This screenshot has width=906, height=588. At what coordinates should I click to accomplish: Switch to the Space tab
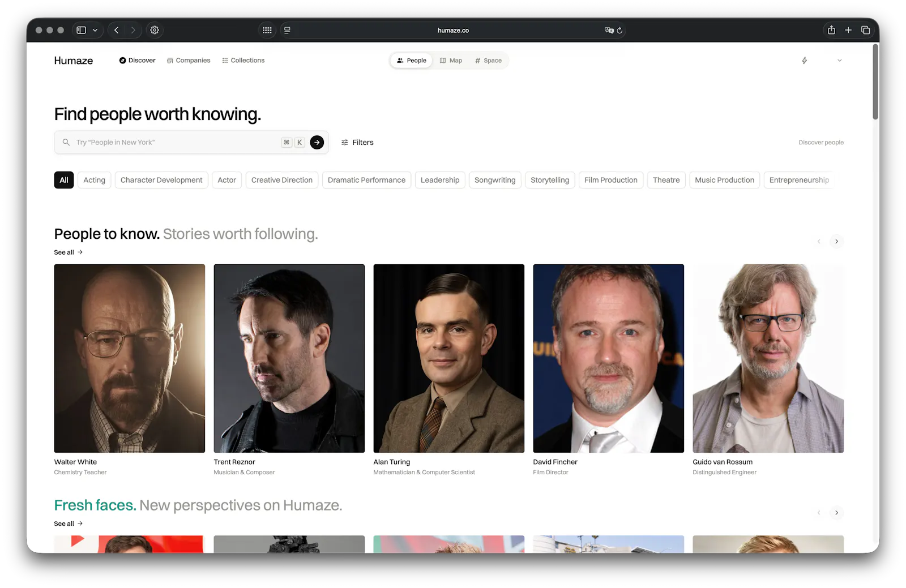488,61
